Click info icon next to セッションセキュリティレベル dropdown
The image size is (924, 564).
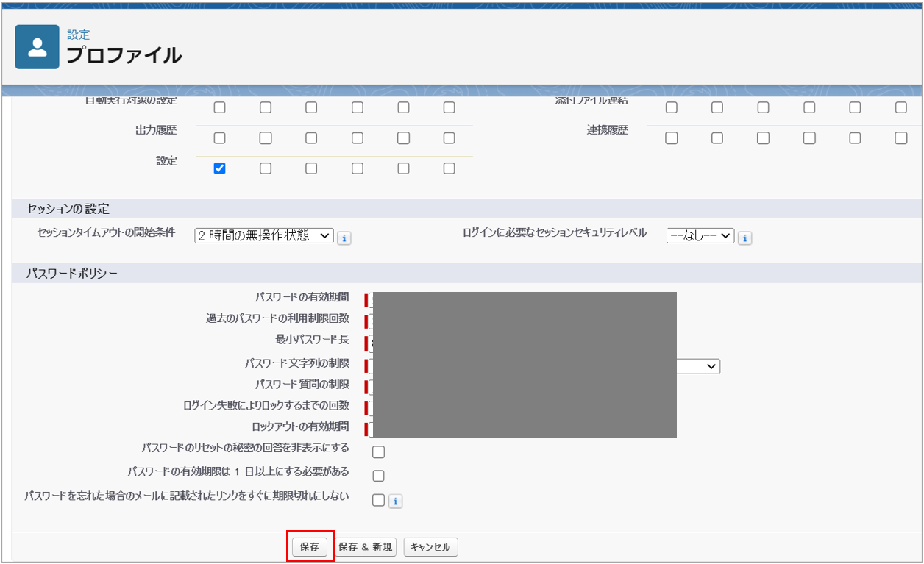coord(744,238)
